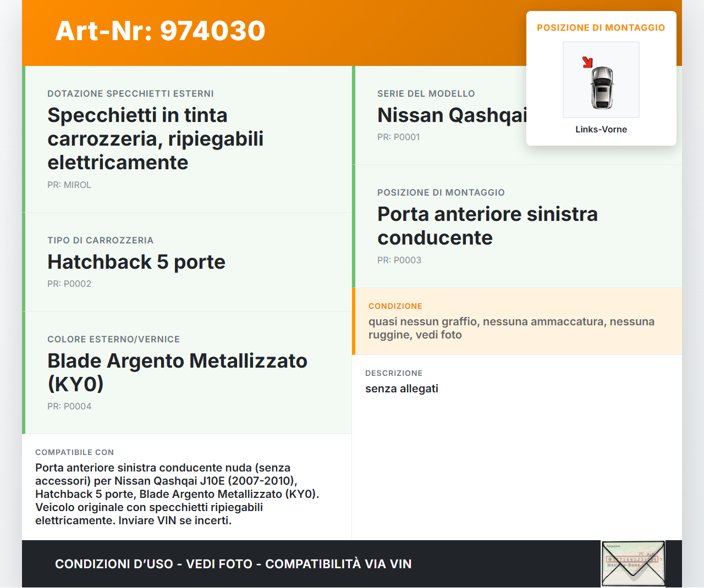Image resolution: width=704 pixels, height=588 pixels.
Task: Open the VIN envelope thumbnail in footer
Action: (x=633, y=564)
